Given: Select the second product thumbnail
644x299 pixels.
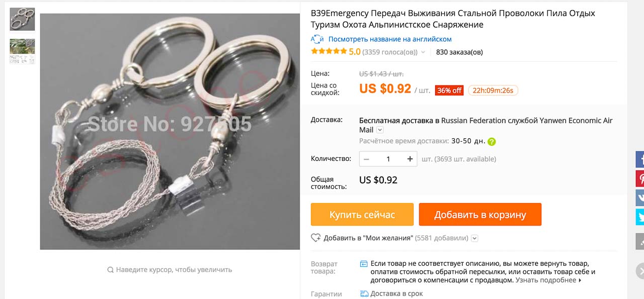Looking at the screenshot, I should click(22, 51).
